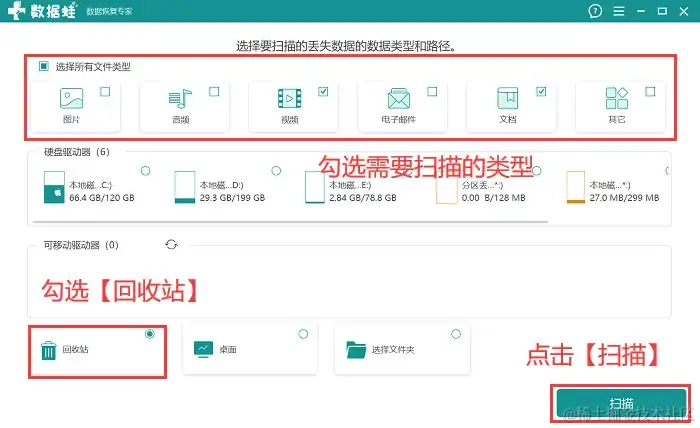Uncheck the 文档 file type checkbox

[x=541, y=91]
